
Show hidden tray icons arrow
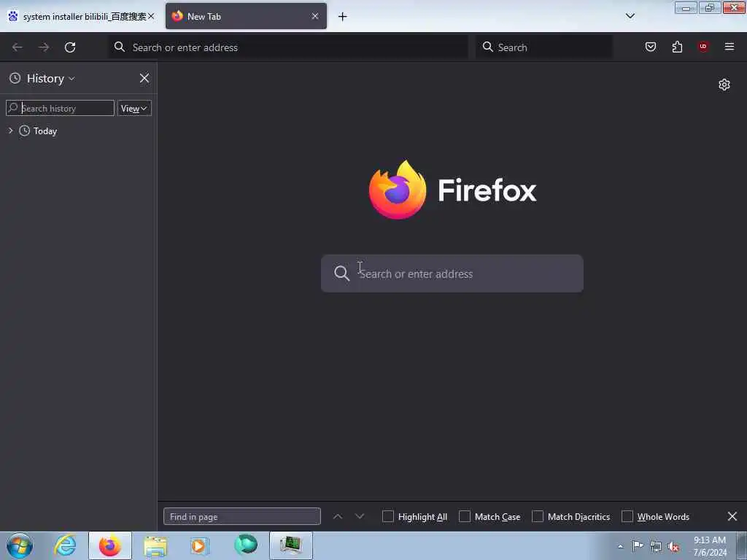click(x=620, y=547)
